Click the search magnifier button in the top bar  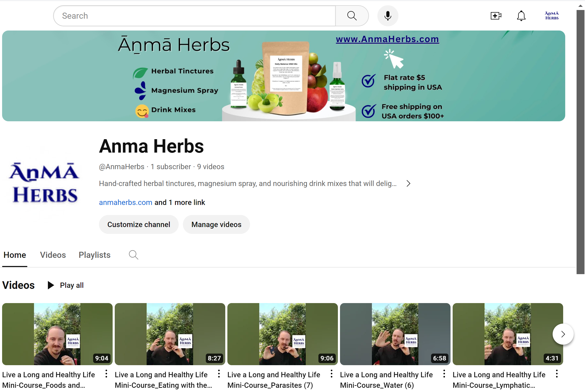[352, 16]
